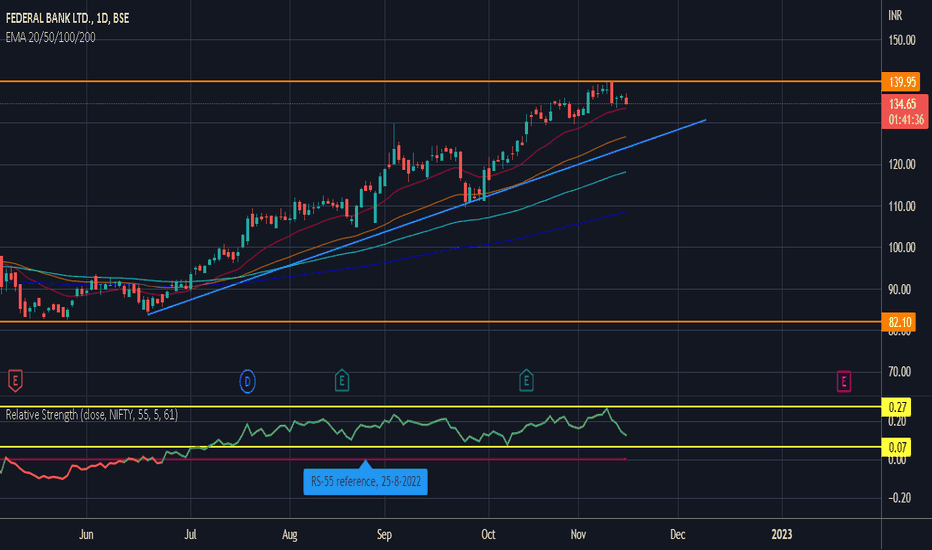Click the 0.07 yellow level label

pos(896,447)
